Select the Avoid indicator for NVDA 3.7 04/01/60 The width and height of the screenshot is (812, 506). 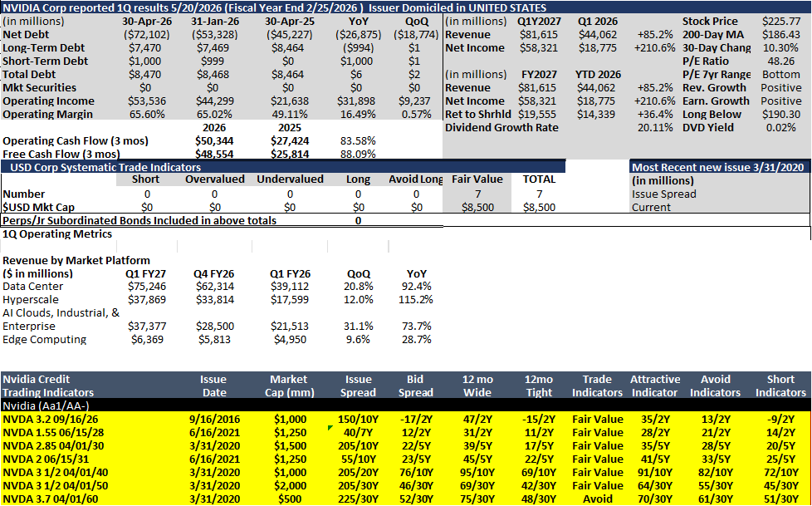597,499
